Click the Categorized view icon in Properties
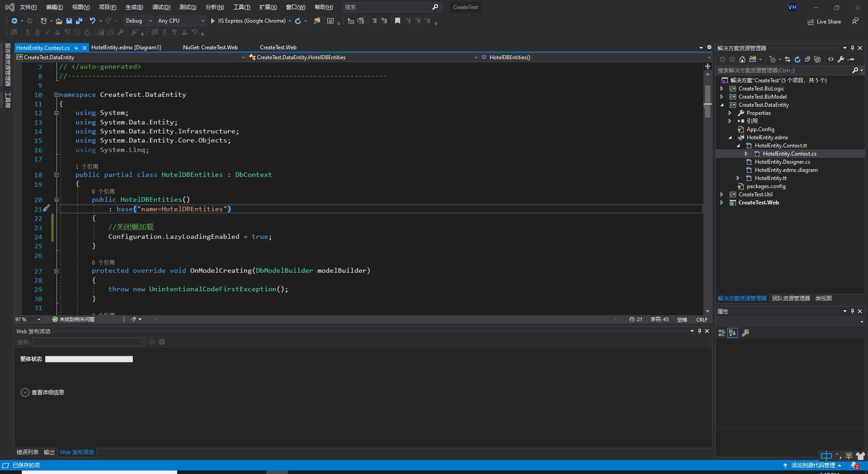This screenshot has width=868, height=474. pyautogui.click(x=722, y=333)
